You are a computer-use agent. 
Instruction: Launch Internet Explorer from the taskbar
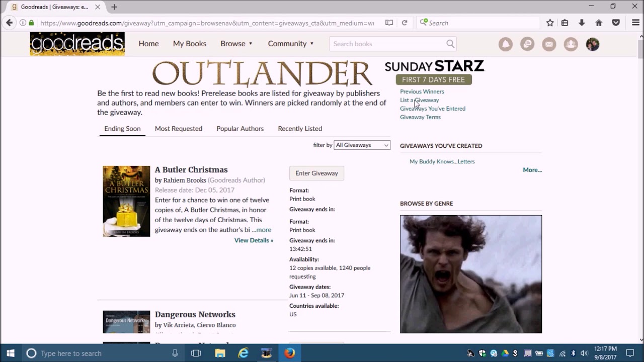pos(243,353)
